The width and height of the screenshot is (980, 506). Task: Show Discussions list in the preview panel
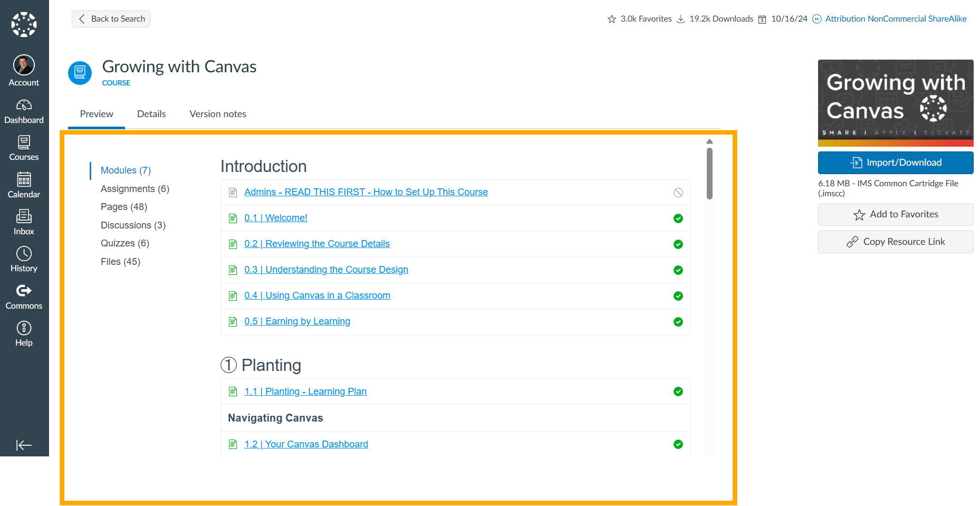133,225
